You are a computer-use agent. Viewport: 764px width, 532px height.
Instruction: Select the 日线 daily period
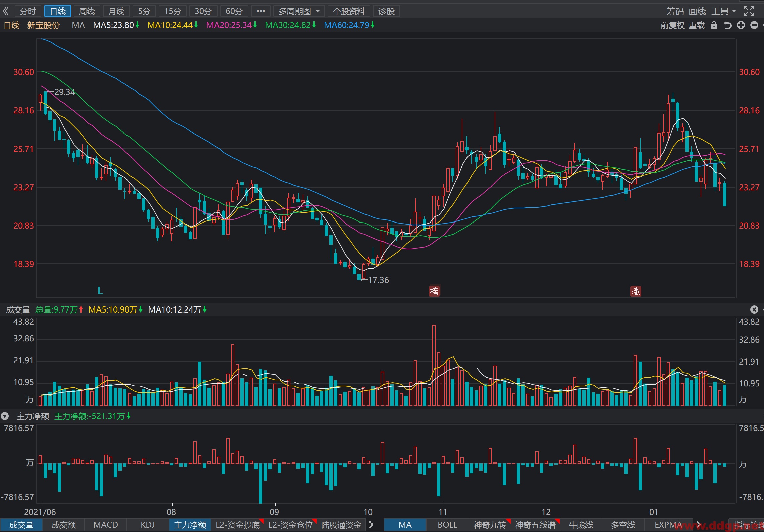point(58,11)
